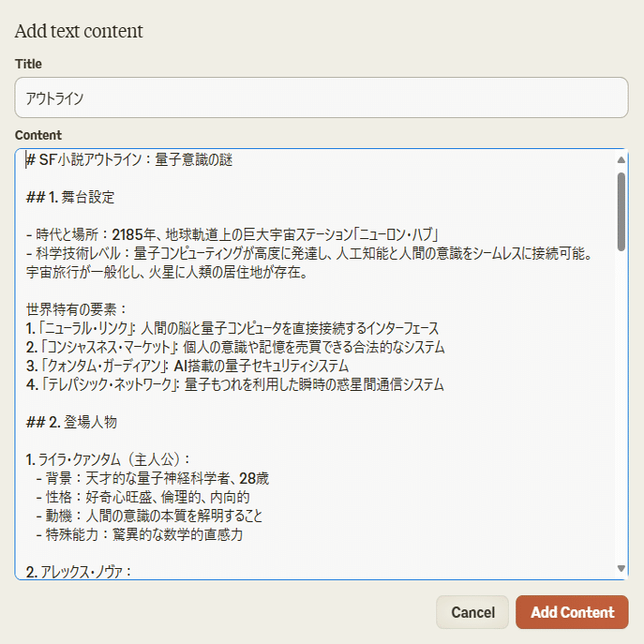
Task: Click the "2. アレックス・ノヴァ" line
Action: pyautogui.click(x=80, y=571)
